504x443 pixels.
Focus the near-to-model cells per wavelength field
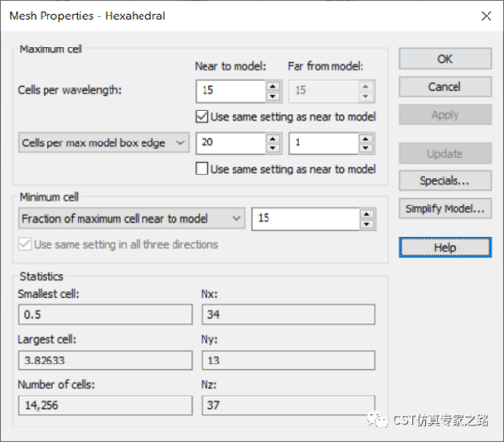pyautogui.click(x=231, y=91)
